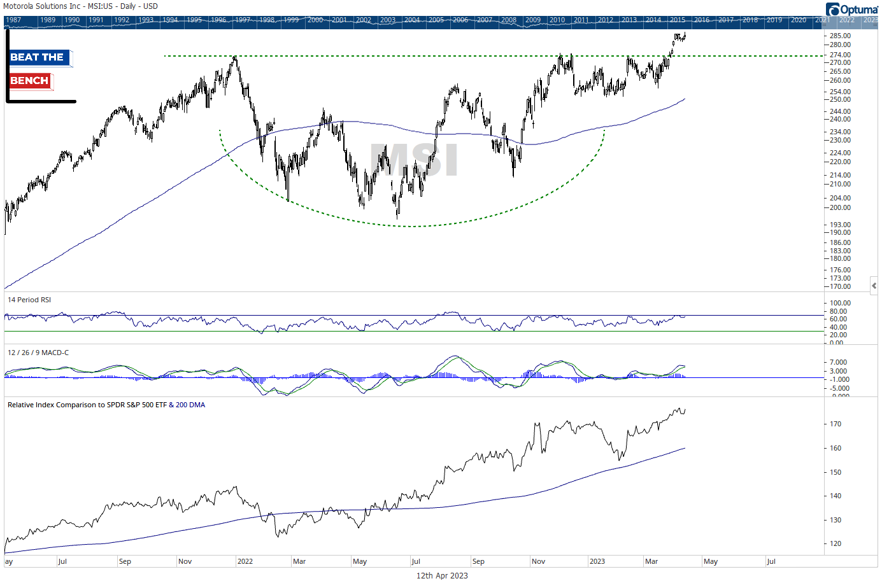Click the 2023 label on the bottom date axis
The height and width of the screenshot is (588, 882).
[597, 561]
